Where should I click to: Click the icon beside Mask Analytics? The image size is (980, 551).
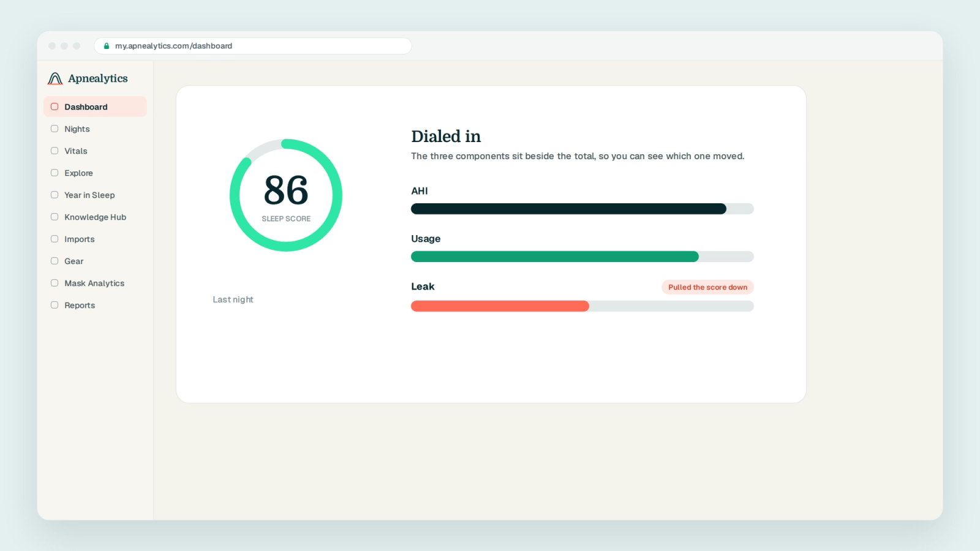click(55, 283)
